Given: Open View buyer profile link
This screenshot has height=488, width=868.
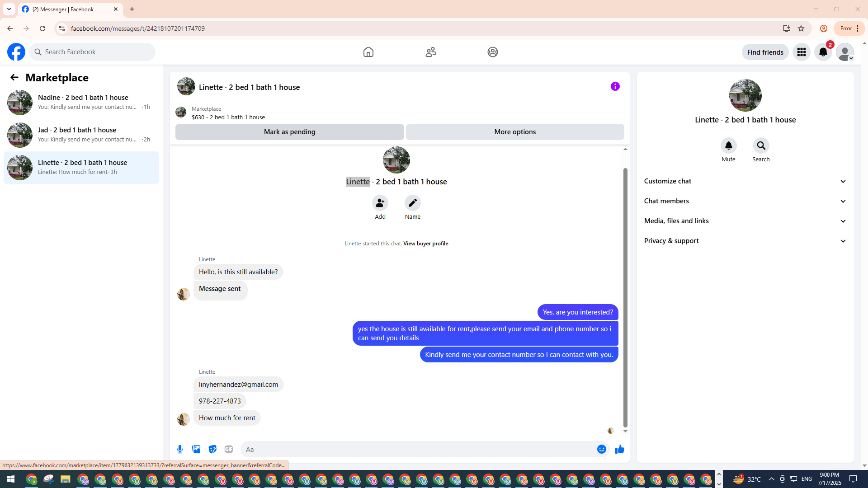Looking at the screenshot, I should (x=425, y=243).
